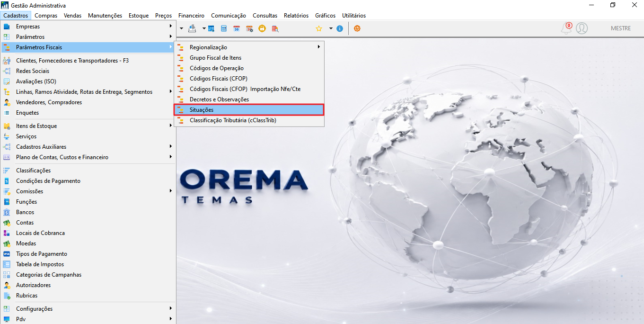Select the Bancos menu entry
644x324 pixels.
pyautogui.click(x=88, y=212)
